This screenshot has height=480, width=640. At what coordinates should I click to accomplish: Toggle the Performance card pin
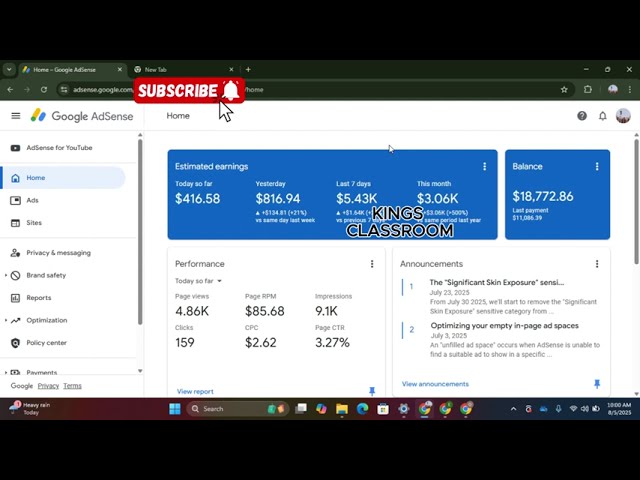(372, 391)
